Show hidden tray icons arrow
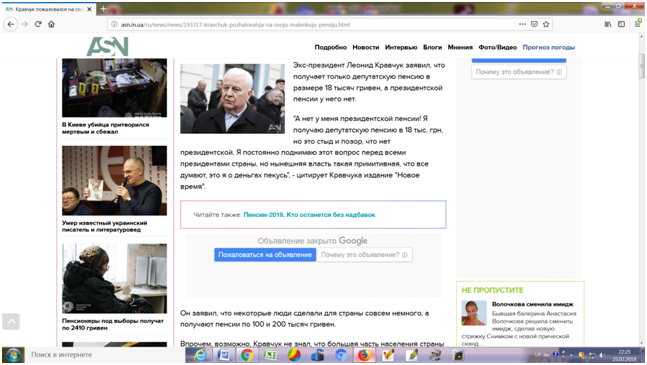 [x=571, y=355]
